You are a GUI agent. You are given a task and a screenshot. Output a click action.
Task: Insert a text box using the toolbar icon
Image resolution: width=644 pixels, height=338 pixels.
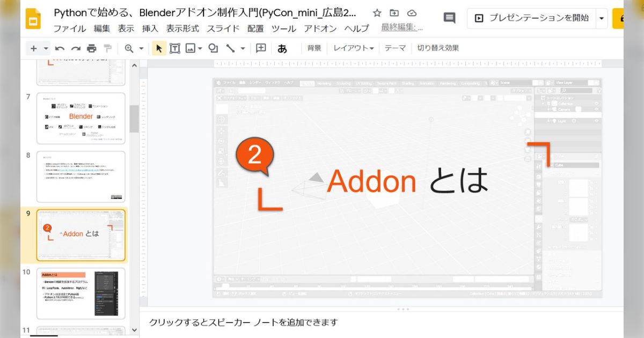(x=174, y=48)
